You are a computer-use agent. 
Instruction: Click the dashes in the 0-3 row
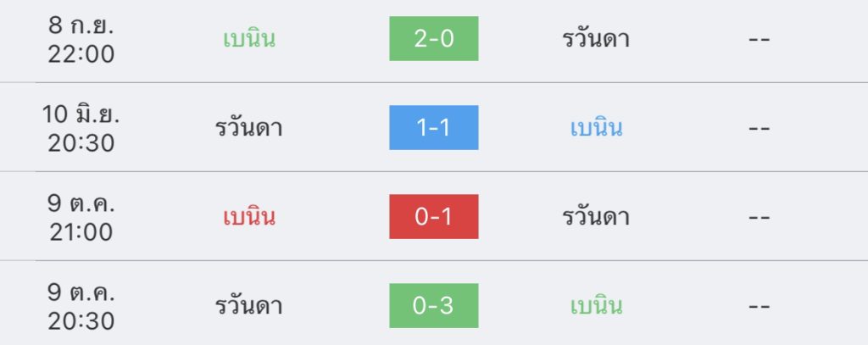[759, 306]
